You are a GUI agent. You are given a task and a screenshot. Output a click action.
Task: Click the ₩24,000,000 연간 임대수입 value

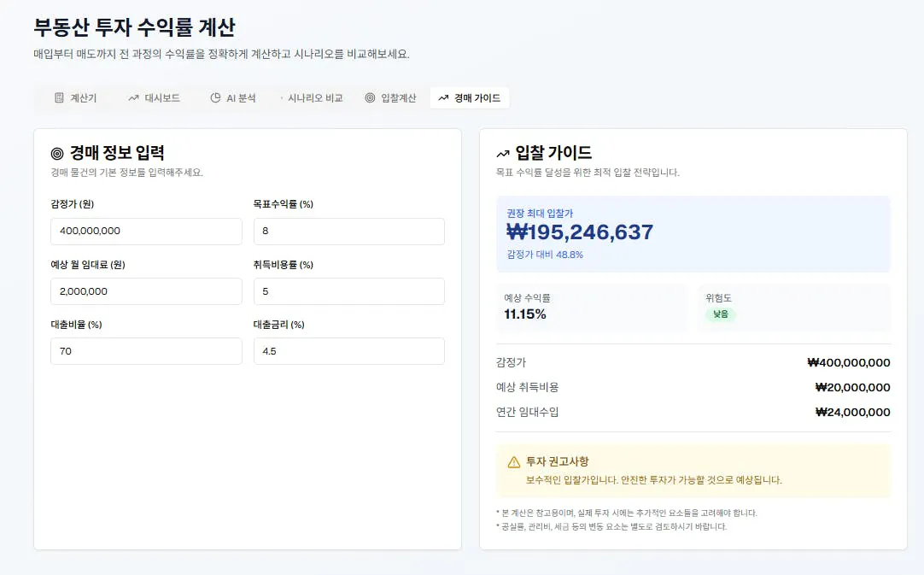(x=853, y=412)
